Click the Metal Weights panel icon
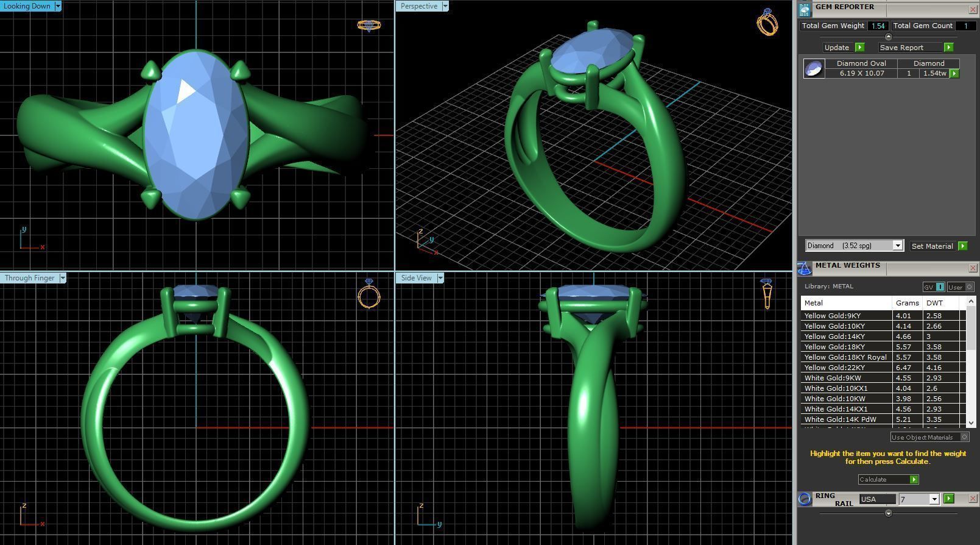This screenshot has height=545, width=980. pos(805,268)
